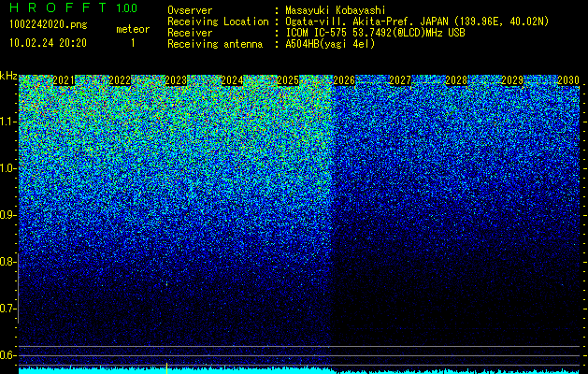Click the 0.8 frequency axis label
This screenshot has height=374, width=588.
coord(7,262)
